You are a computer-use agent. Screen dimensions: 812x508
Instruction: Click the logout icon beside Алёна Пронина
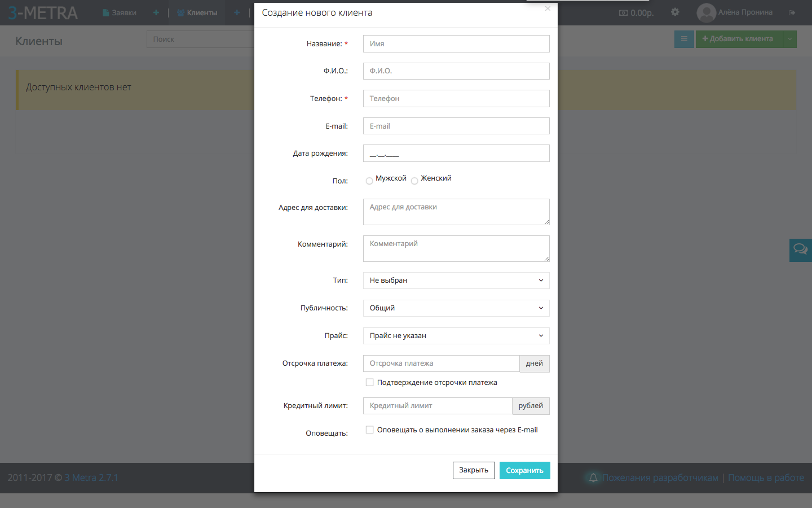pyautogui.click(x=792, y=12)
